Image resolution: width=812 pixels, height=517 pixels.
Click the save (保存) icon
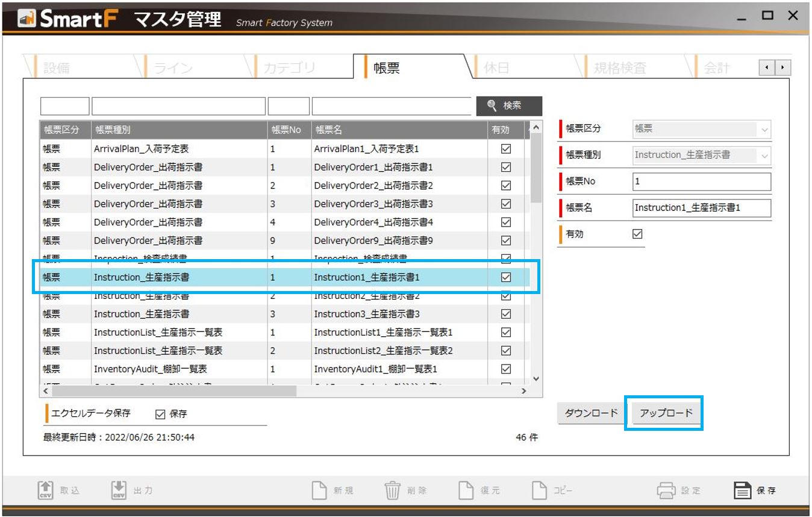[743, 490]
